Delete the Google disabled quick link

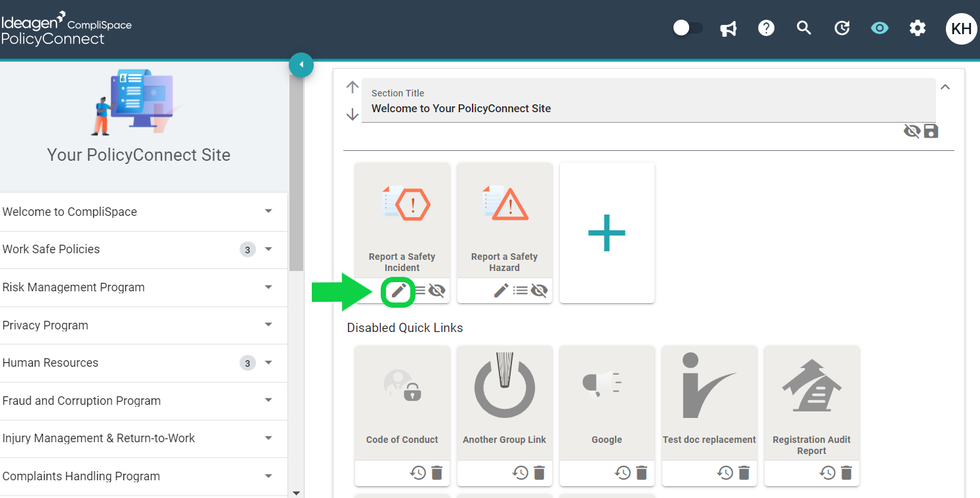tap(642, 472)
